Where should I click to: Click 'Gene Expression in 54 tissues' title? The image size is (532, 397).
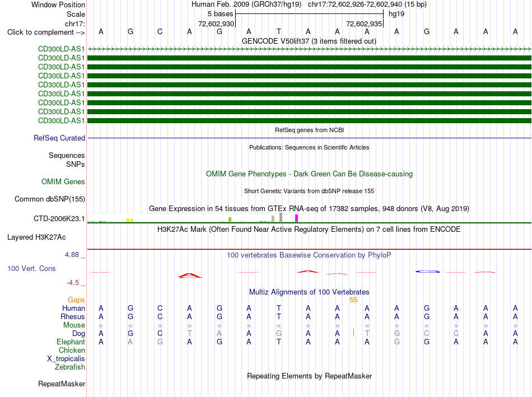pos(309,209)
